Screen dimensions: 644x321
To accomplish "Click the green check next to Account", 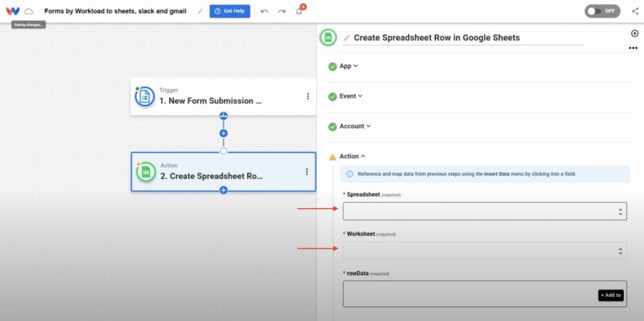I will pyautogui.click(x=333, y=127).
